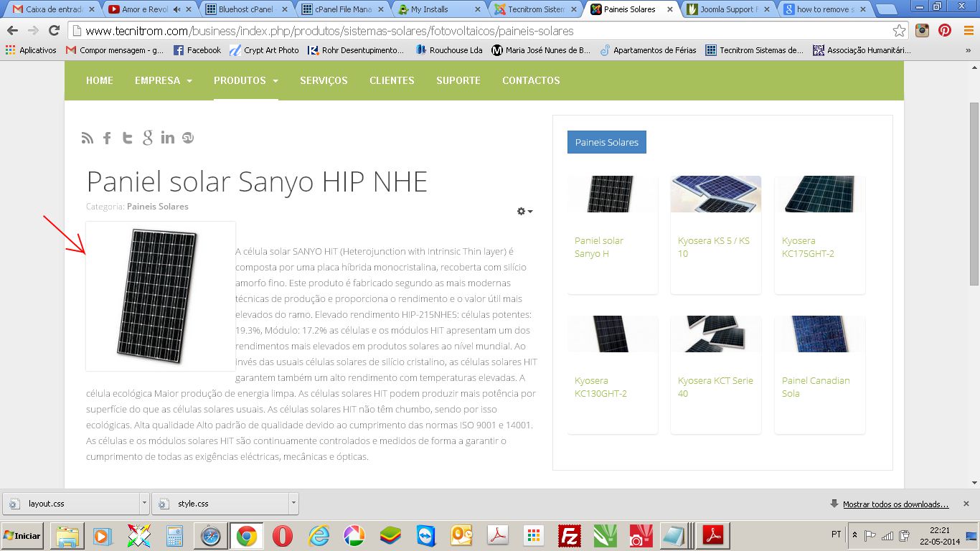Reload the current page
The image size is (980, 551).
pyautogui.click(x=54, y=31)
